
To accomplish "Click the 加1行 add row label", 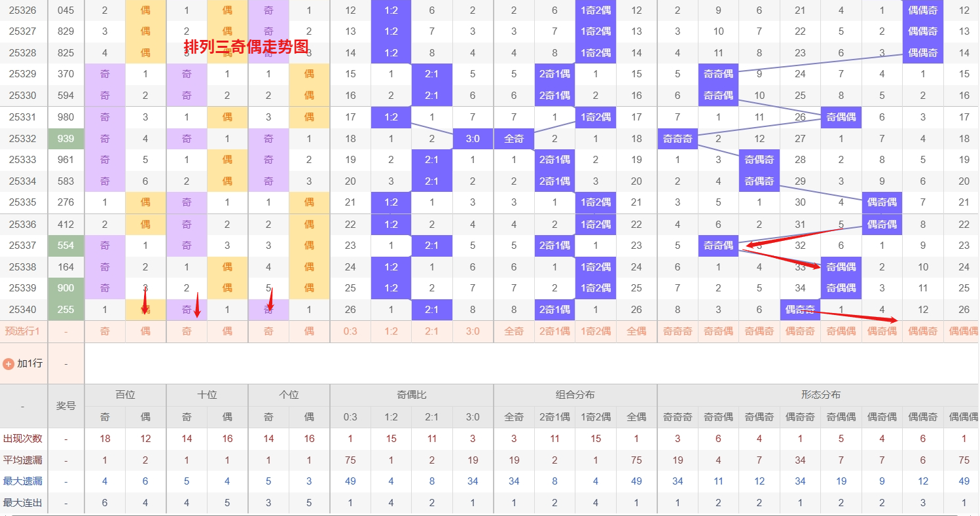I will coord(29,363).
